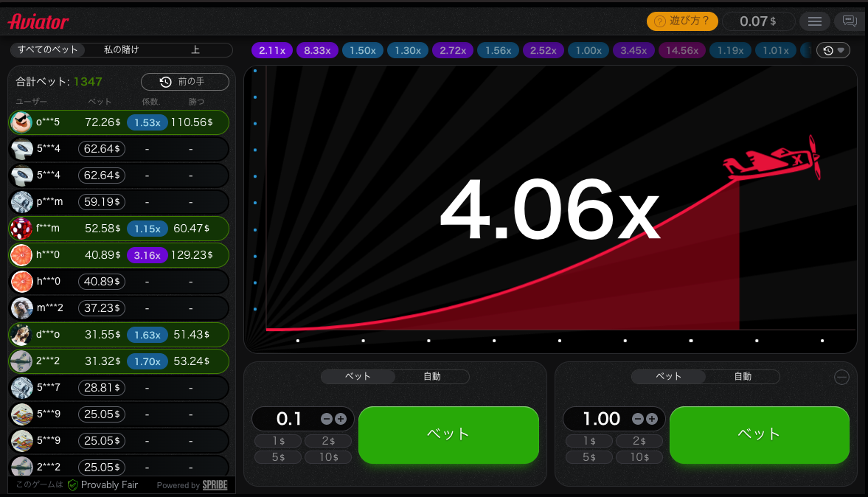This screenshot has height=497, width=868.
Task: Open the hamburger menu icon
Action: click(814, 21)
